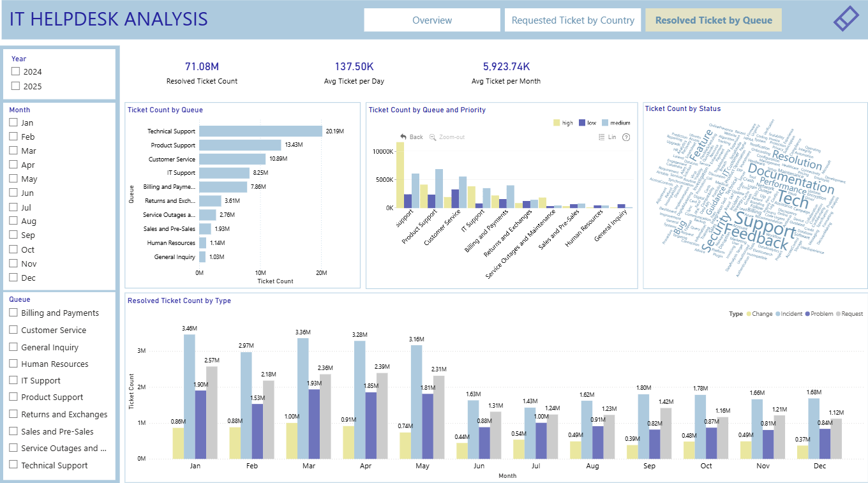Click the Returns and Exchanges bar showing 3.61M
This screenshot has height=483, width=868.
point(210,201)
